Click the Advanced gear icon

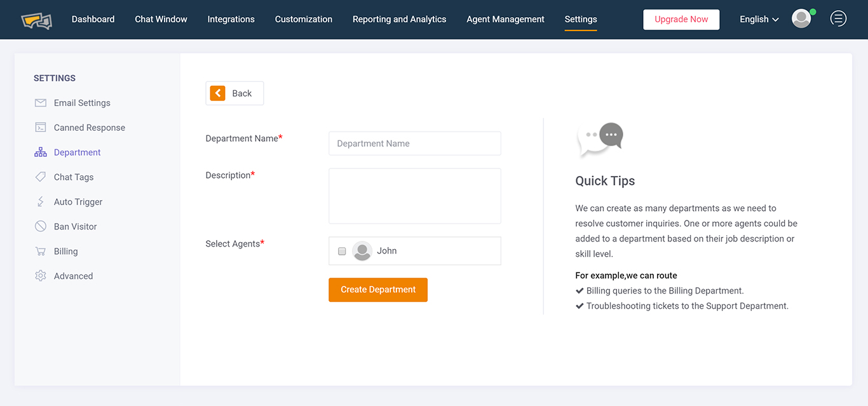[x=41, y=276]
